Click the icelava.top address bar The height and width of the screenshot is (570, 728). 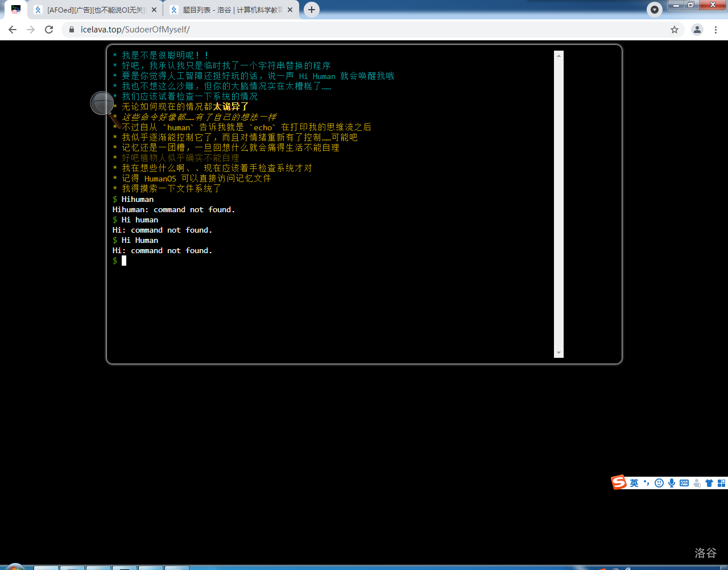point(364,30)
